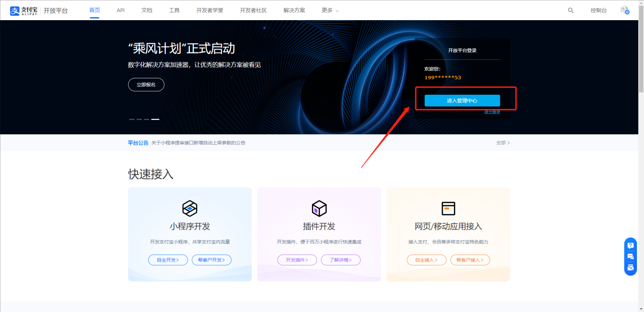The image size is (644, 312).
Task: Select the second banner carousel indicator
Action: (139, 119)
